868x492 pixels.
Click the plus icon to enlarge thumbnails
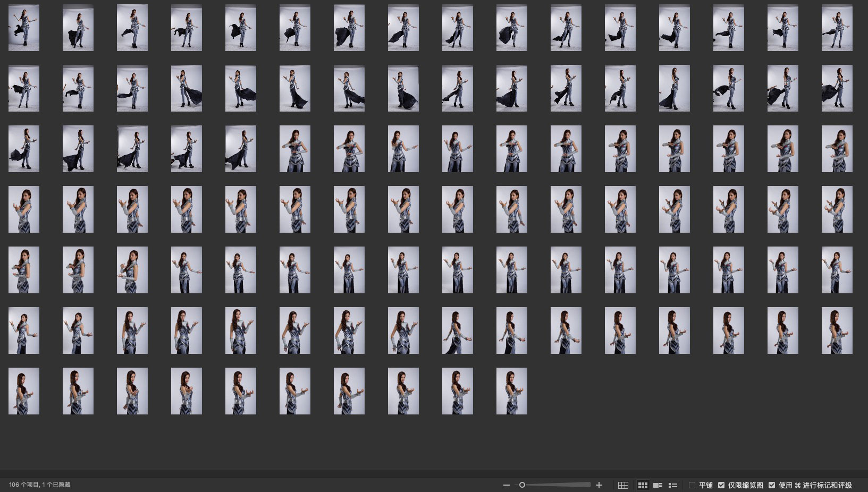coord(599,485)
